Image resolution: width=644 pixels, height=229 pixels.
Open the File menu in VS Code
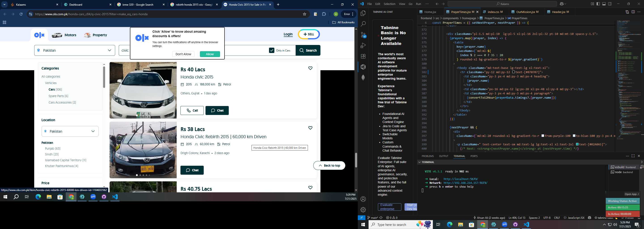[x=369, y=4]
